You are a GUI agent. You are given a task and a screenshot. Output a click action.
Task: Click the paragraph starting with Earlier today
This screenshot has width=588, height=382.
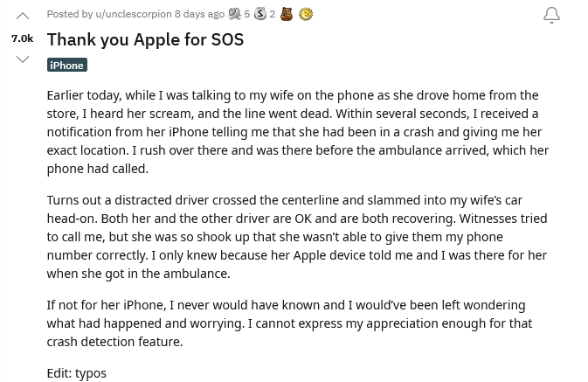coord(298,132)
